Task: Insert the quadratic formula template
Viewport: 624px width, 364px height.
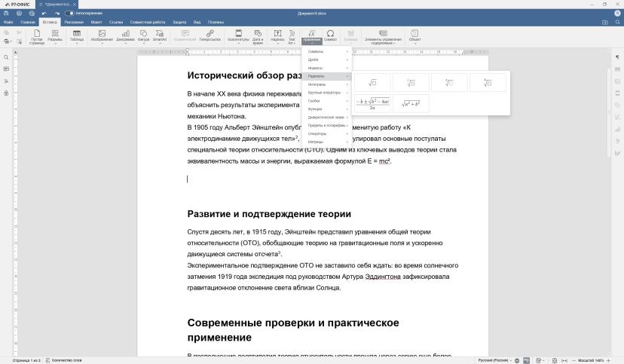Action: click(x=372, y=103)
